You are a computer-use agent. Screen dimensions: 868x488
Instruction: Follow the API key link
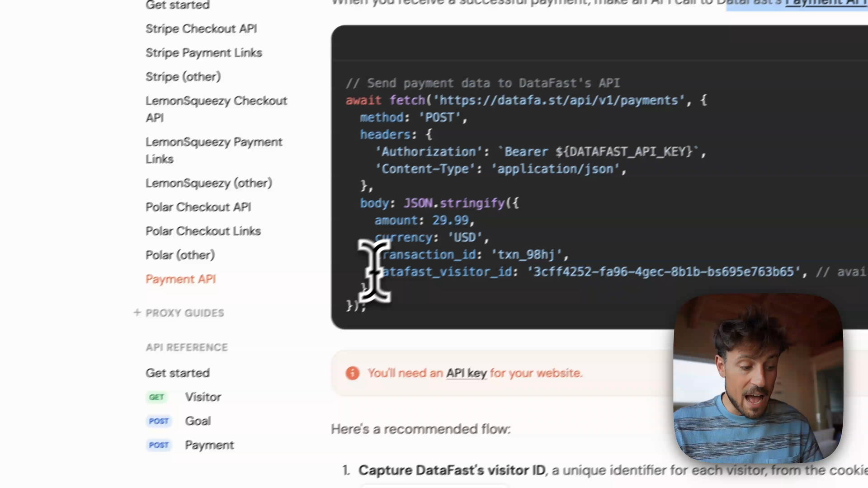click(x=466, y=373)
